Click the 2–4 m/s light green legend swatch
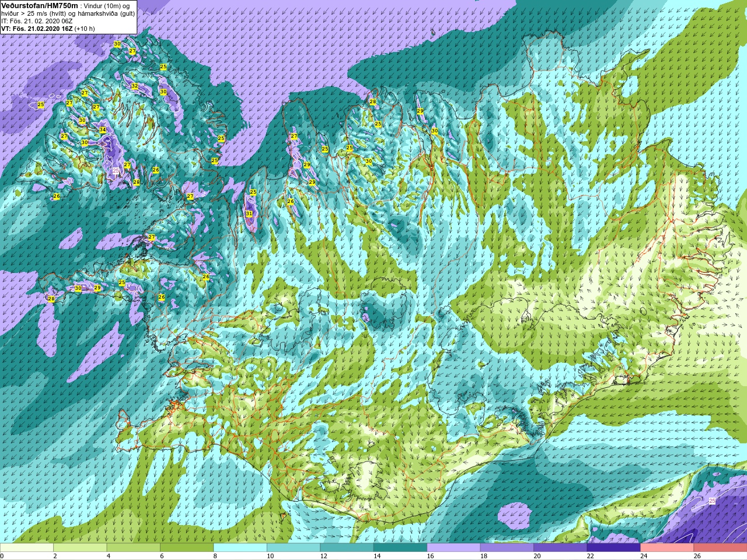This screenshot has height=560, width=747. (x=81, y=548)
